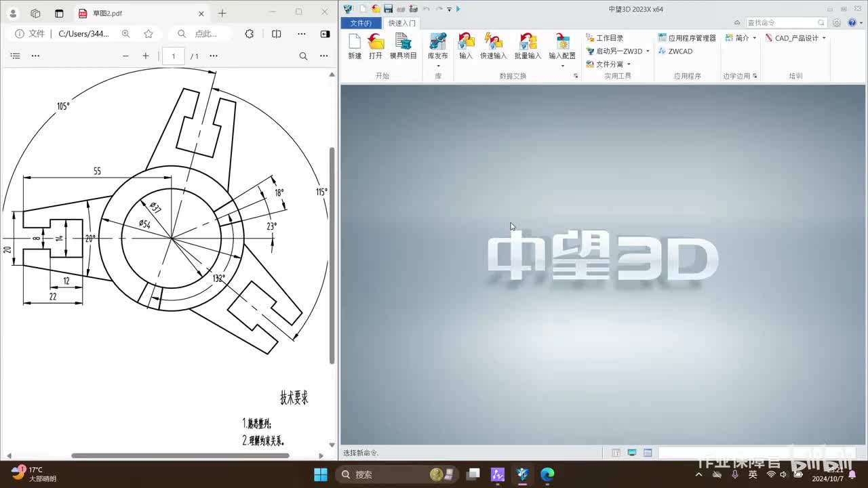Click PDF page number field
This screenshot has width=868, height=488.
(174, 56)
